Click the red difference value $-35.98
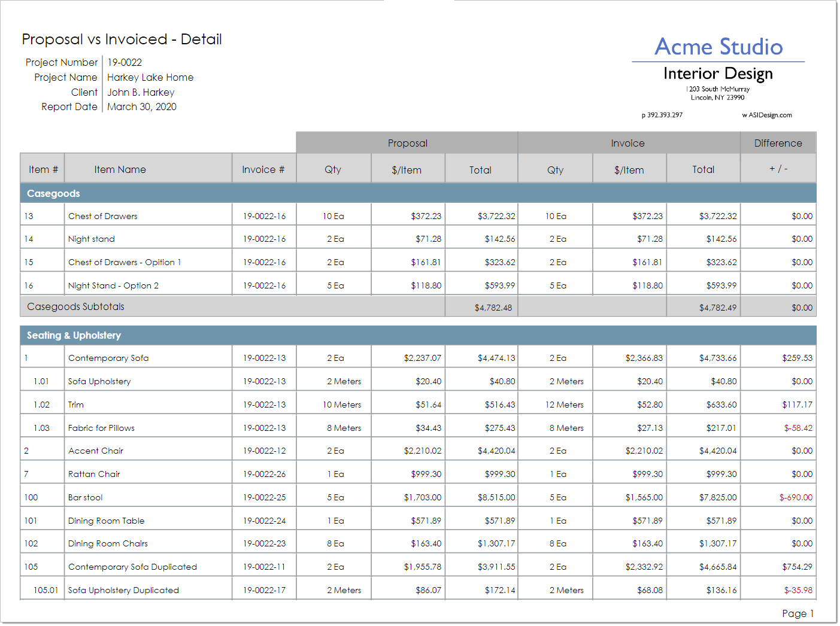The height and width of the screenshot is (626, 840). click(798, 590)
